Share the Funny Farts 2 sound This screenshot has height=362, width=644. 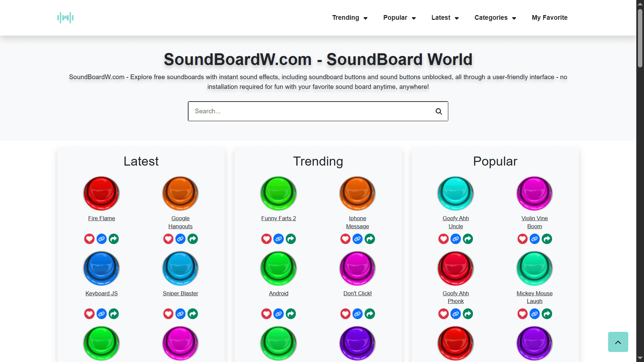click(290, 239)
